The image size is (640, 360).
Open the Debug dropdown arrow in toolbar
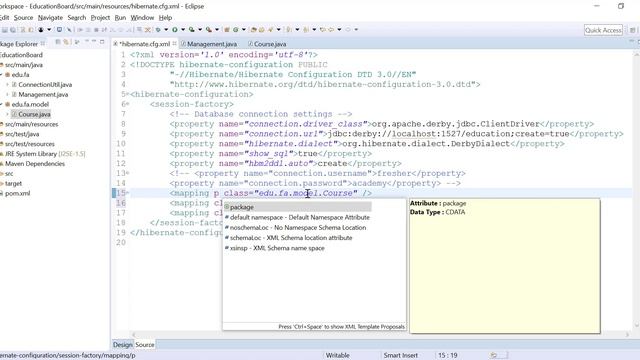click(166, 30)
